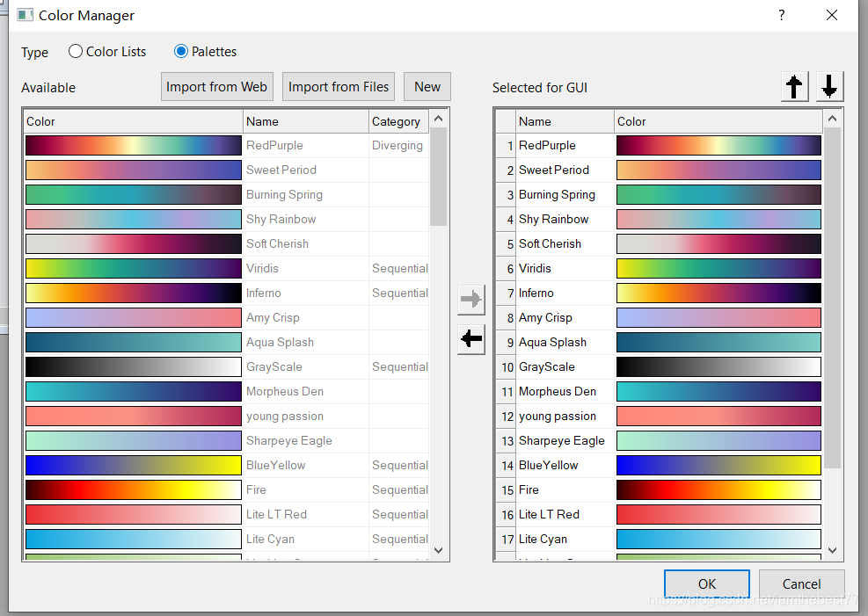Click the New palette button

coord(427,87)
